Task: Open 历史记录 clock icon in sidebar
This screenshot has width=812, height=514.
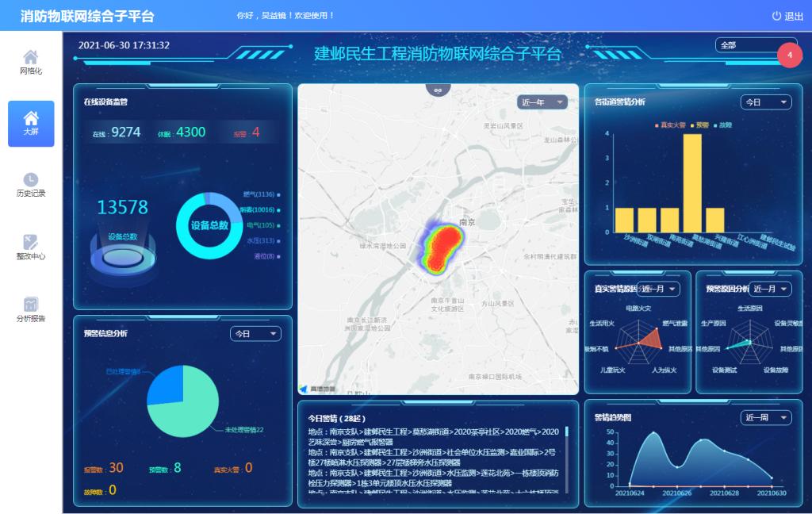Action: (x=31, y=180)
